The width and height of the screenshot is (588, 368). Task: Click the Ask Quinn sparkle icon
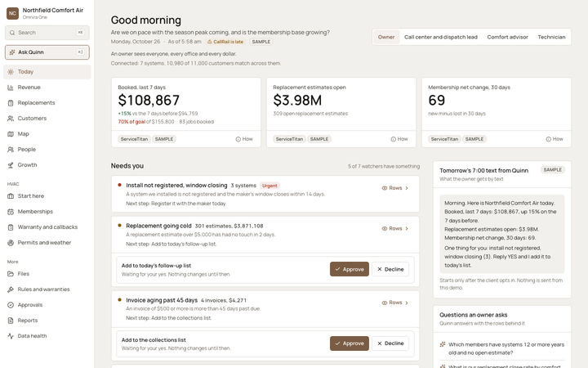tap(12, 52)
